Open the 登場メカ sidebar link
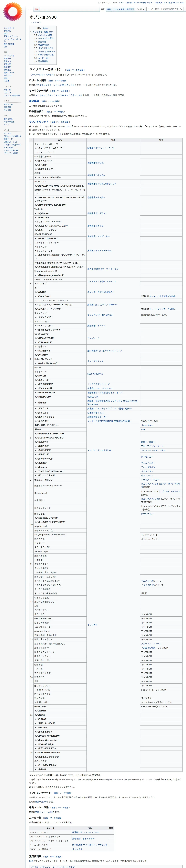The image size is (186, 868). coord(7,61)
